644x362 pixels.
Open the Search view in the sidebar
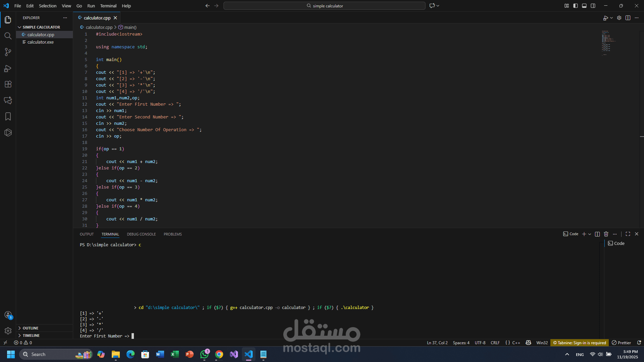pyautogui.click(x=8, y=36)
